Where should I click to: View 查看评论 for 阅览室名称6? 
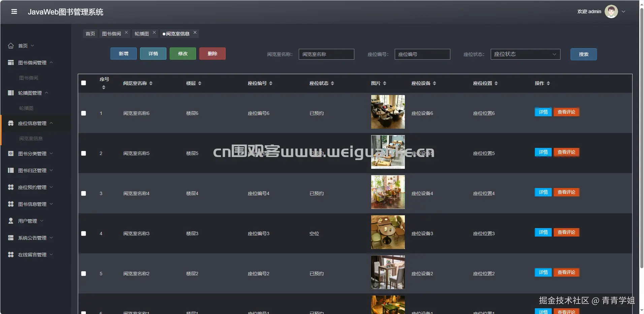[x=567, y=112]
